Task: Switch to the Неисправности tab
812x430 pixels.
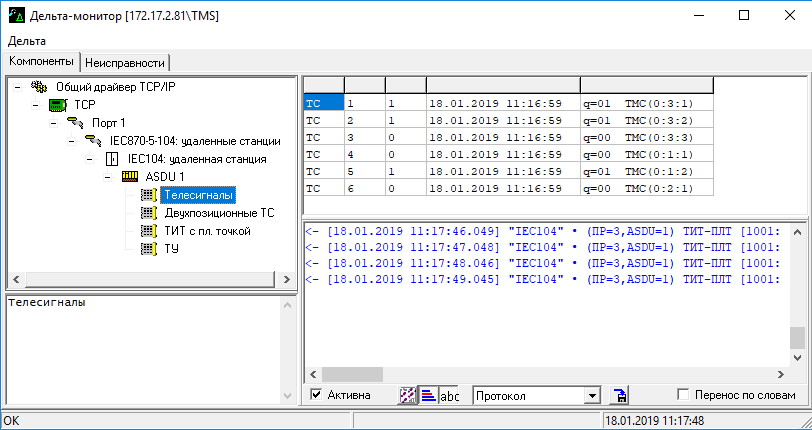Action: 124,62
